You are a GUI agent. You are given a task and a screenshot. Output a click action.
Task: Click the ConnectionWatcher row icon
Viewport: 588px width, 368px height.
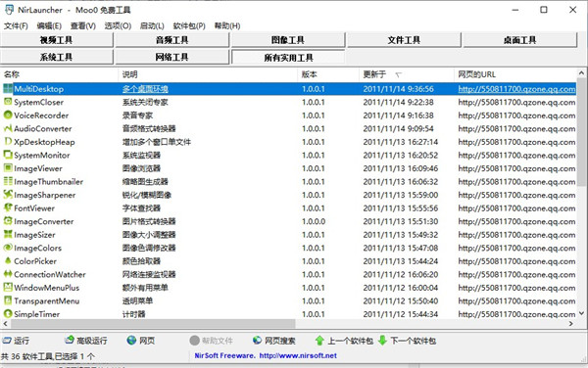(x=8, y=274)
